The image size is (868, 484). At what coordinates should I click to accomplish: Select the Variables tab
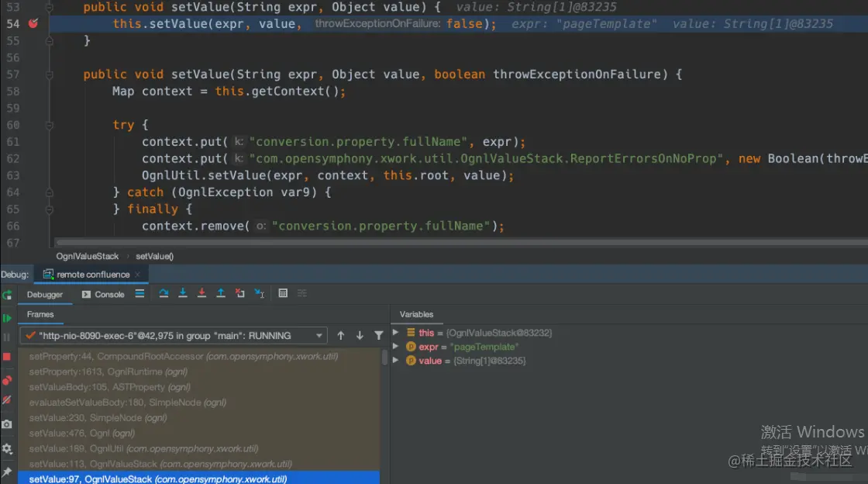pos(417,315)
